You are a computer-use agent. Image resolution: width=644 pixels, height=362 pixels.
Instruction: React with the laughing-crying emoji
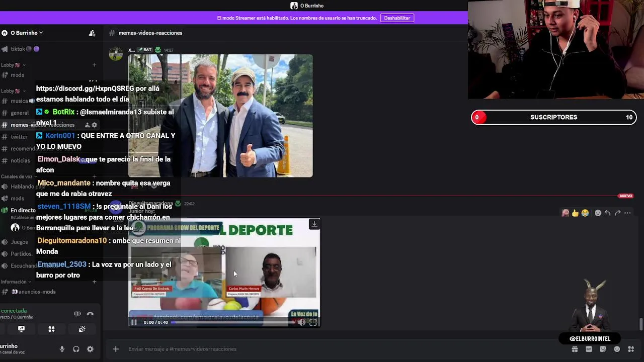[585, 213]
